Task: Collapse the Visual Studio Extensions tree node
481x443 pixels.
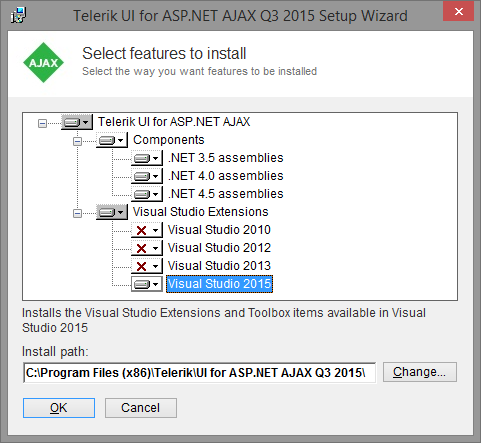Action: 77,213
